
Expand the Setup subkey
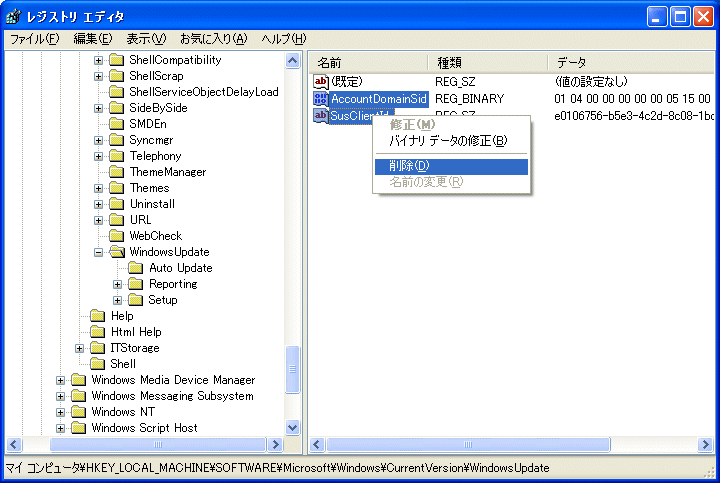pyautogui.click(x=117, y=300)
